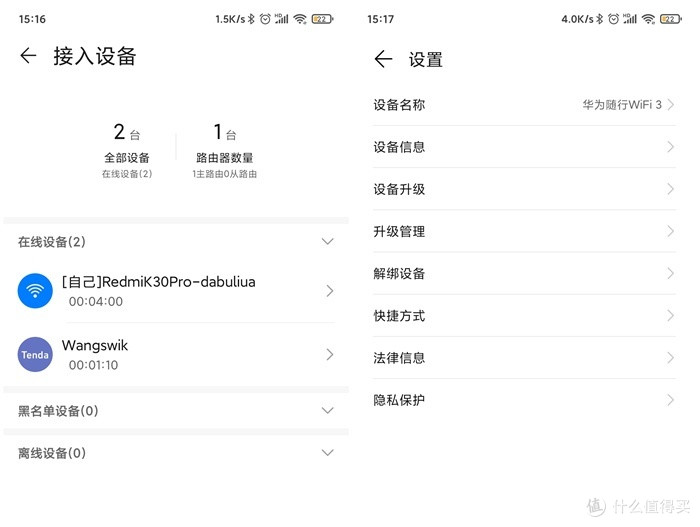Open 快捷方式 settings entry
The width and height of the screenshot is (700, 527).
tap(400, 315)
